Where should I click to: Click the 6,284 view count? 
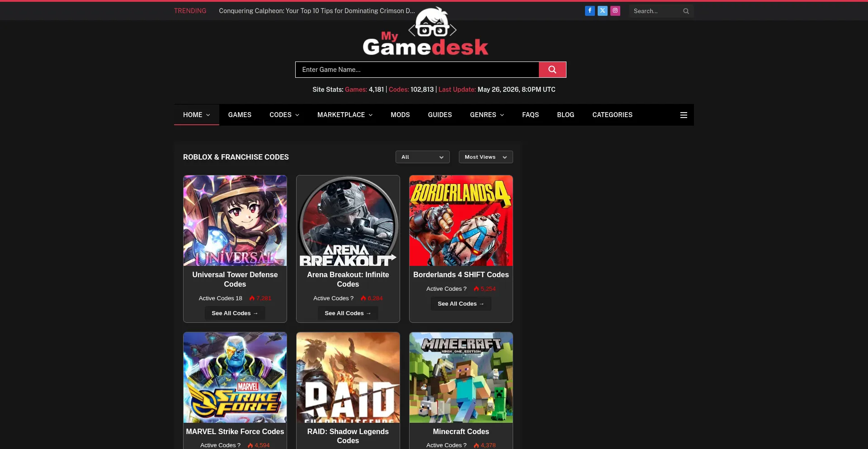click(x=375, y=298)
